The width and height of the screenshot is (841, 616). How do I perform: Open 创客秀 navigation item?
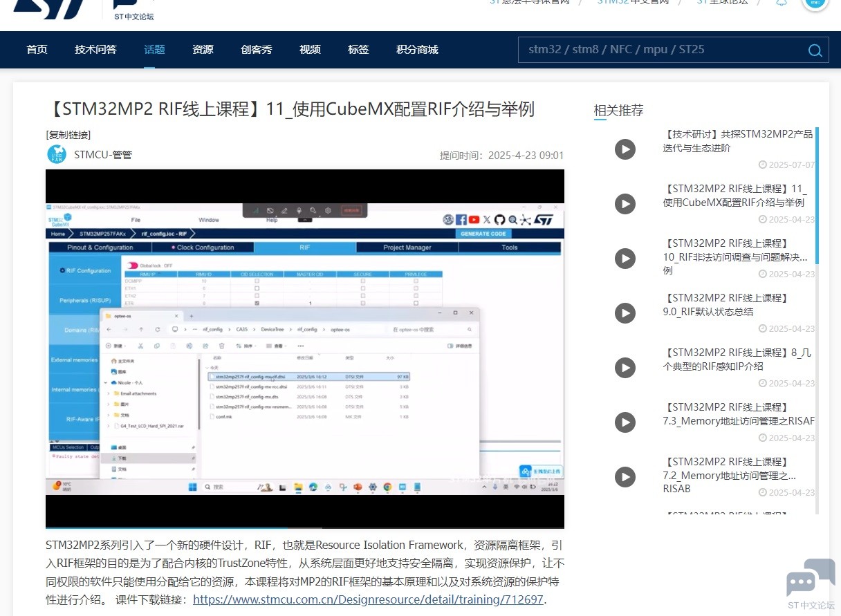tap(257, 50)
